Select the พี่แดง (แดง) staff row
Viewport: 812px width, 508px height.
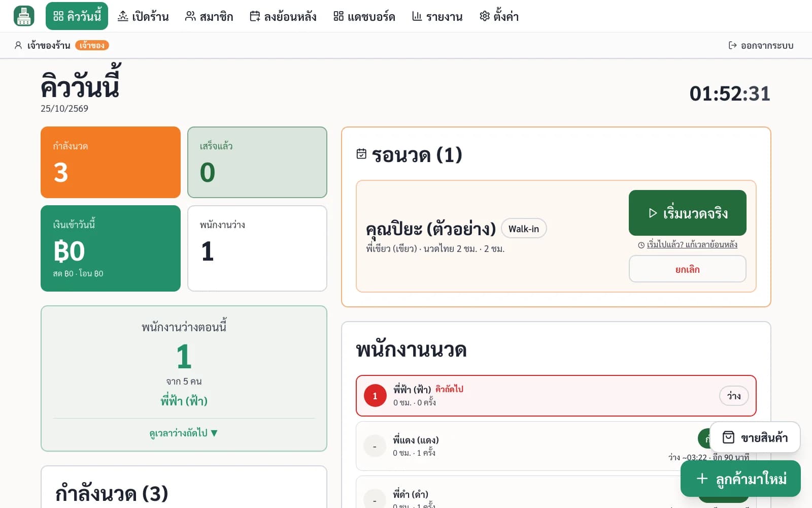tap(556, 446)
